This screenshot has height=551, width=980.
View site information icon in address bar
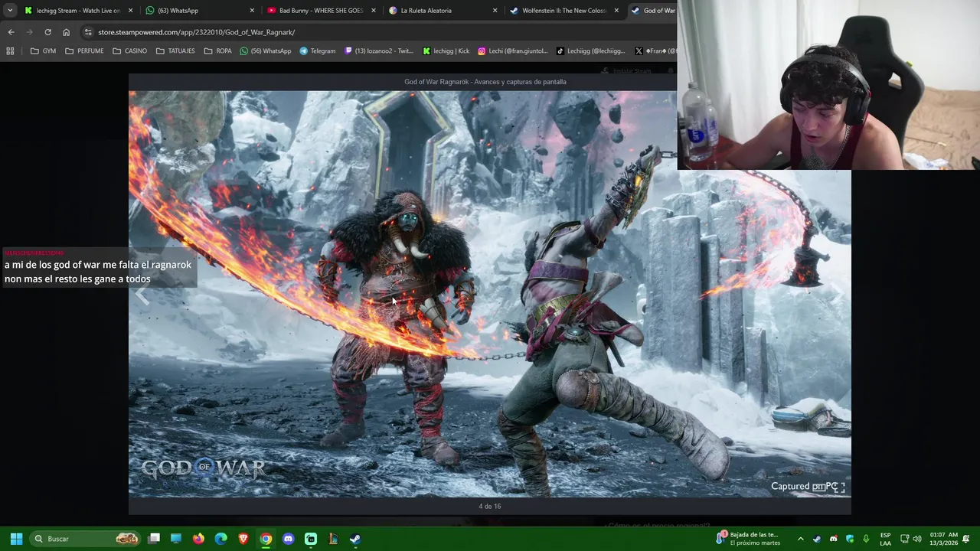point(88,32)
